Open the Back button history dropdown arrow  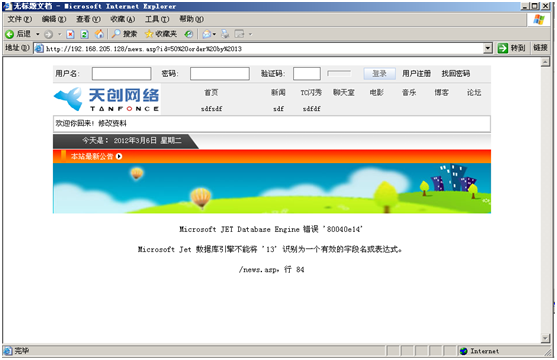click(x=38, y=34)
